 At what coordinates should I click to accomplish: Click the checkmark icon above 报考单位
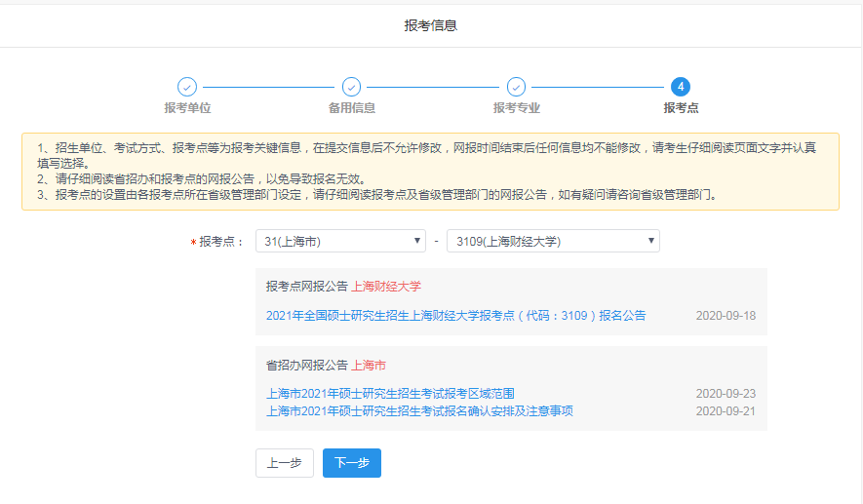point(187,87)
